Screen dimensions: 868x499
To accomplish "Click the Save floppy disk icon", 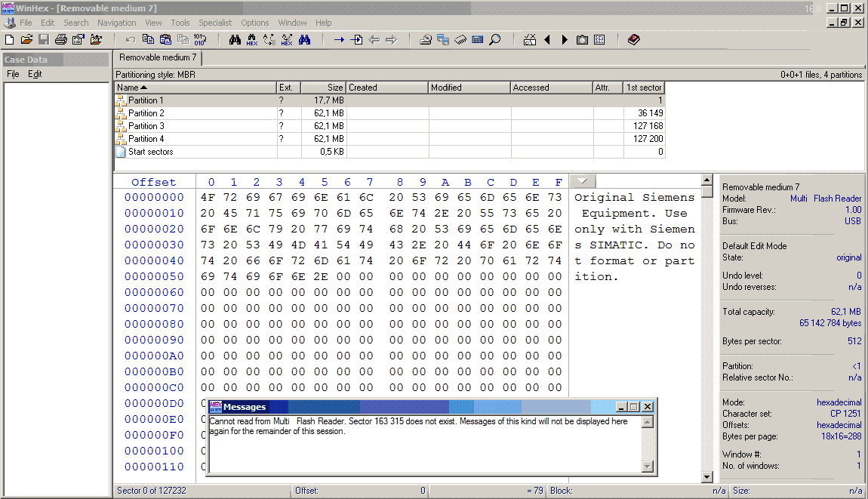I will [44, 40].
